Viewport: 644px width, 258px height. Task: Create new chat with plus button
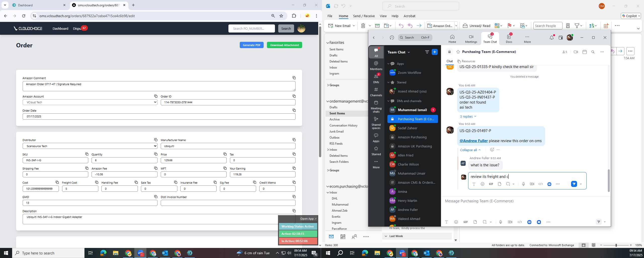point(434,52)
